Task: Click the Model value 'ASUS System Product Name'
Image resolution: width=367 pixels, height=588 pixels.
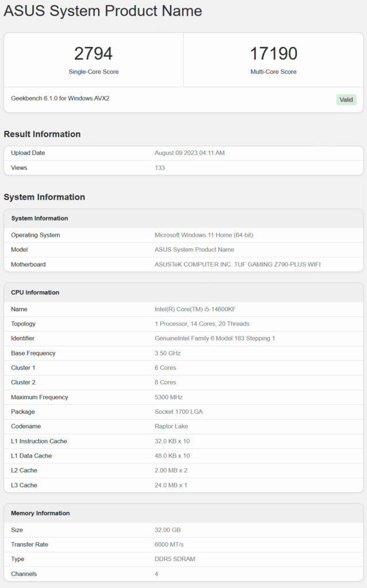Action: [194, 250]
